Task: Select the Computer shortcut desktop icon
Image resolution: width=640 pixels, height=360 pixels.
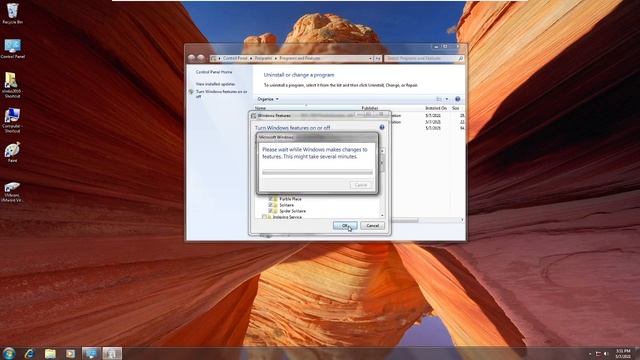Action: click(12, 120)
